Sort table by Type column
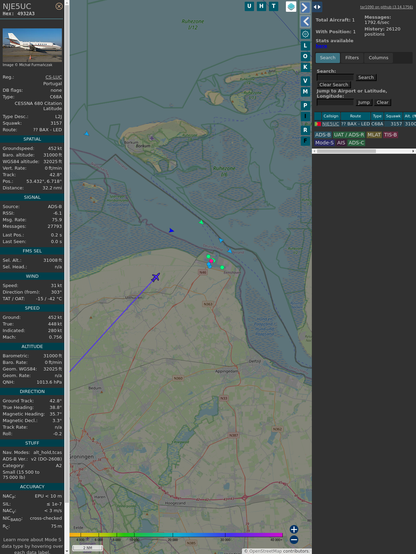Image resolution: width=416 pixels, height=554 pixels. [x=377, y=116]
